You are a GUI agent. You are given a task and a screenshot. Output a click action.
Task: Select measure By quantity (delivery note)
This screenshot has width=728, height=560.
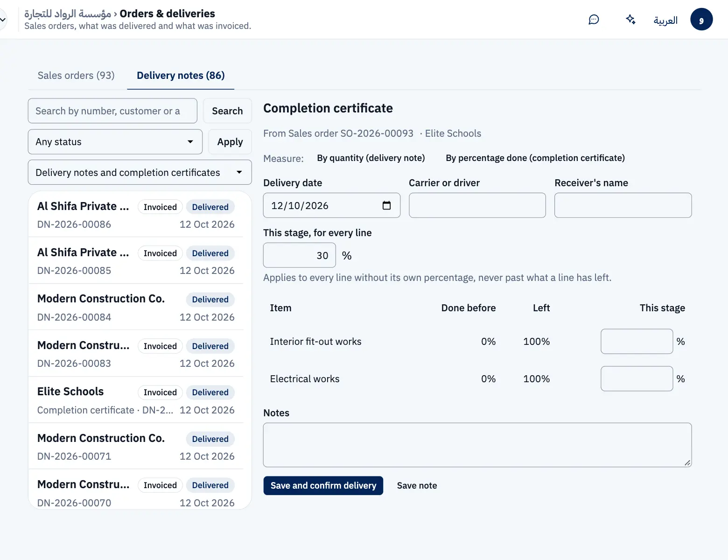click(371, 158)
